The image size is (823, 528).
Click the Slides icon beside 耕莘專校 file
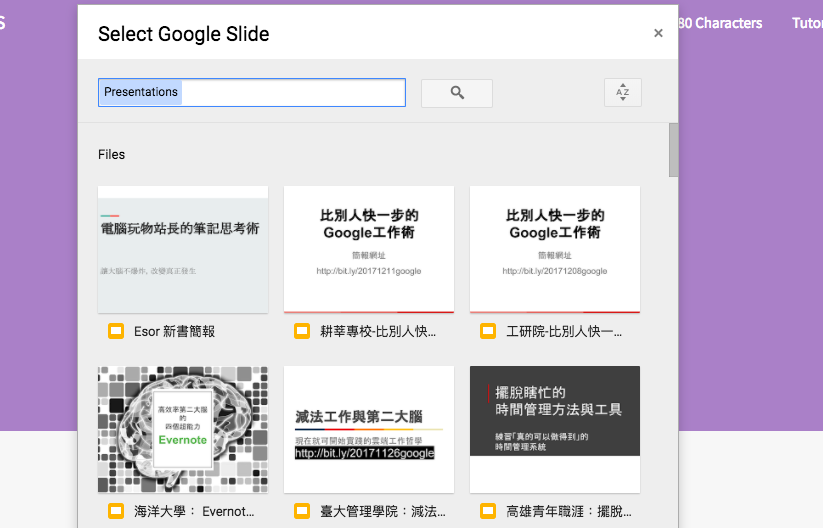point(302,331)
